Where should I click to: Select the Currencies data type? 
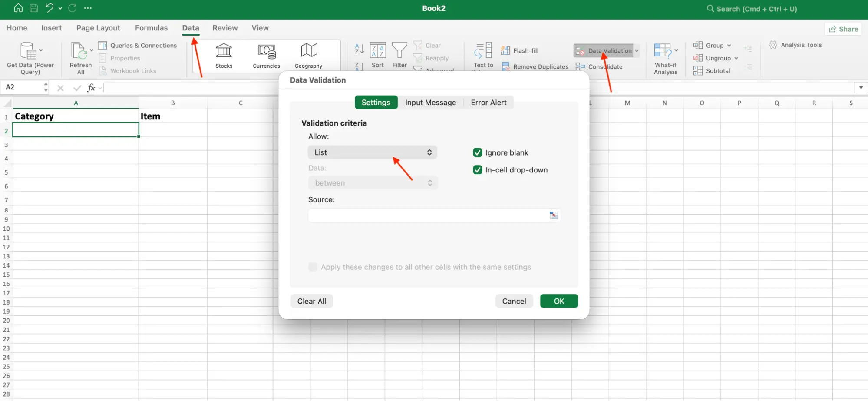pyautogui.click(x=266, y=55)
